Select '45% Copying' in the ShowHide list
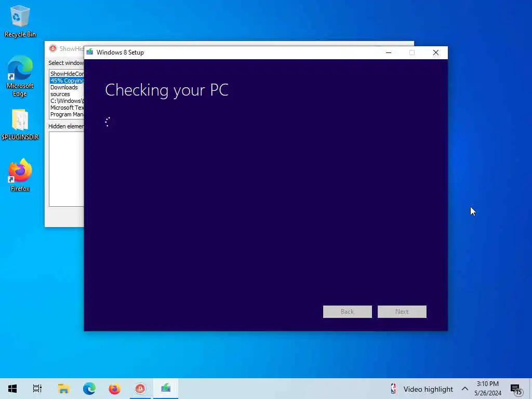 click(x=67, y=81)
